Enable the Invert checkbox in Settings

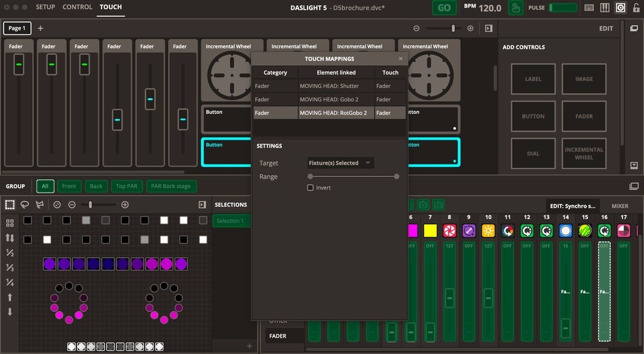pos(310,188)
